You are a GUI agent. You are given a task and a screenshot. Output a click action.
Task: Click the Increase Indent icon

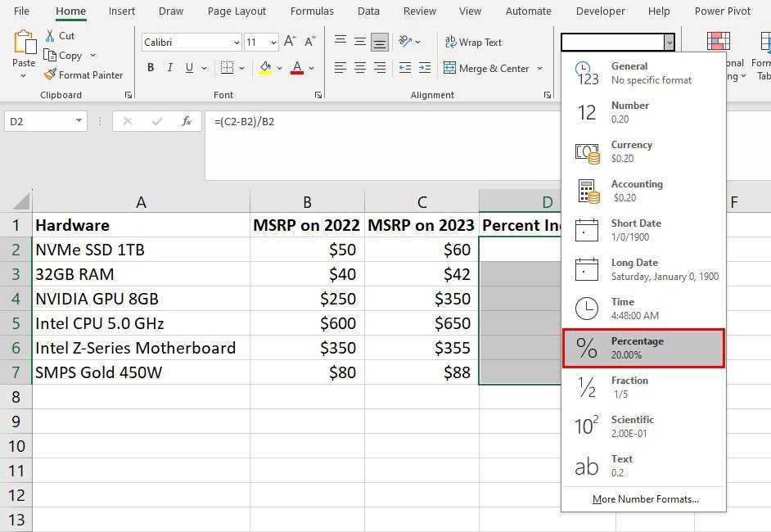[424, 68]
